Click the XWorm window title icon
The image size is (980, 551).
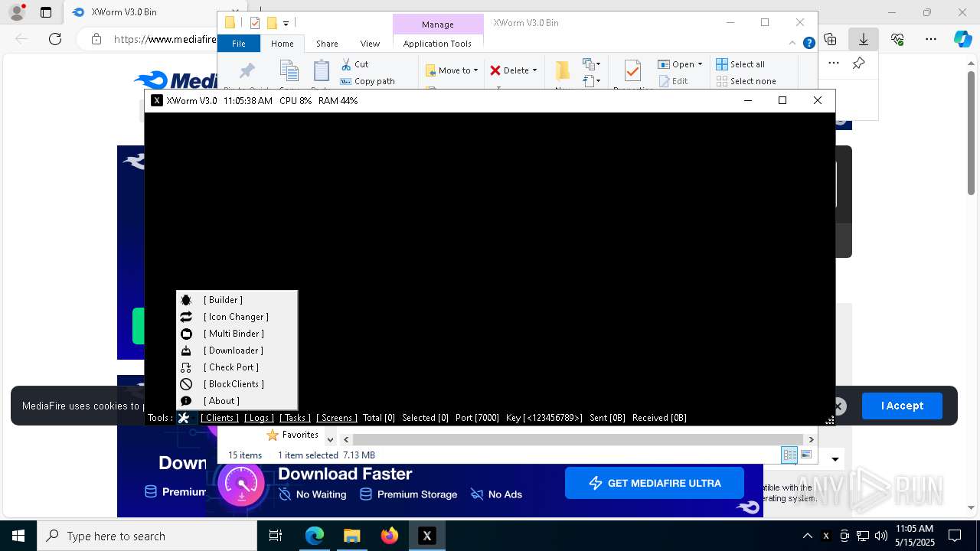(157, 100)
